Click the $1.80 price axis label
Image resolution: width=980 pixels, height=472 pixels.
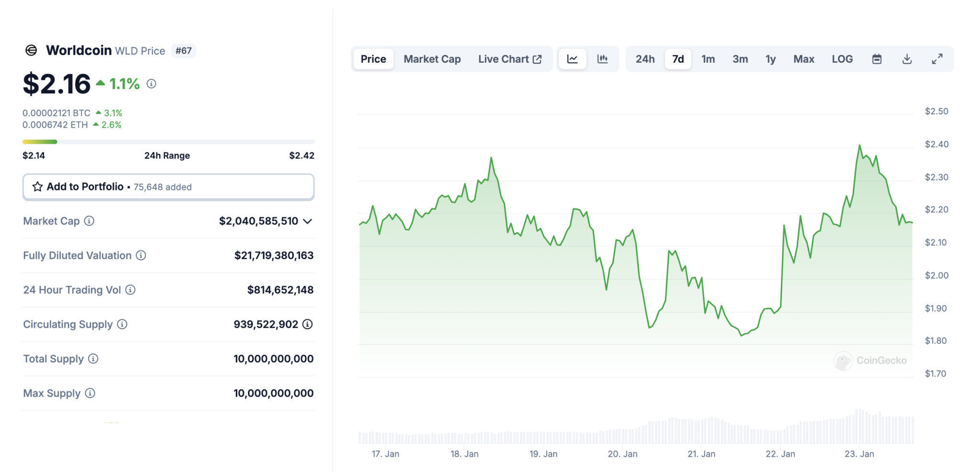[x=936, y=340]
